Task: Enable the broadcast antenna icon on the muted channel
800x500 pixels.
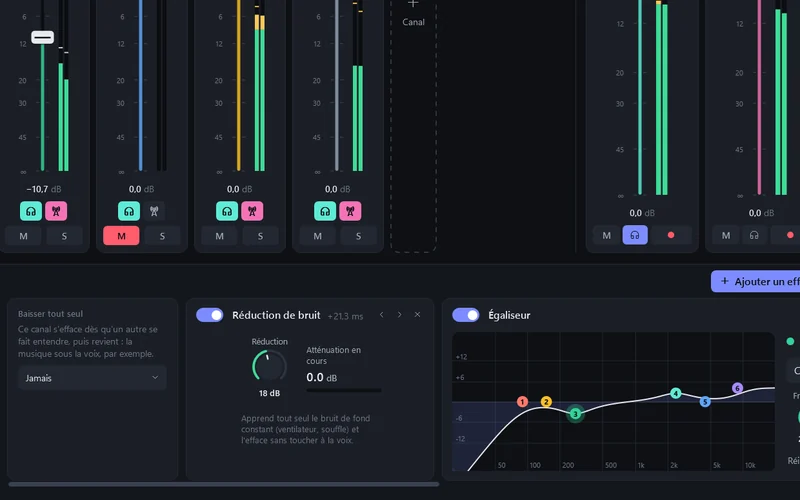Action: coord(154,211)
